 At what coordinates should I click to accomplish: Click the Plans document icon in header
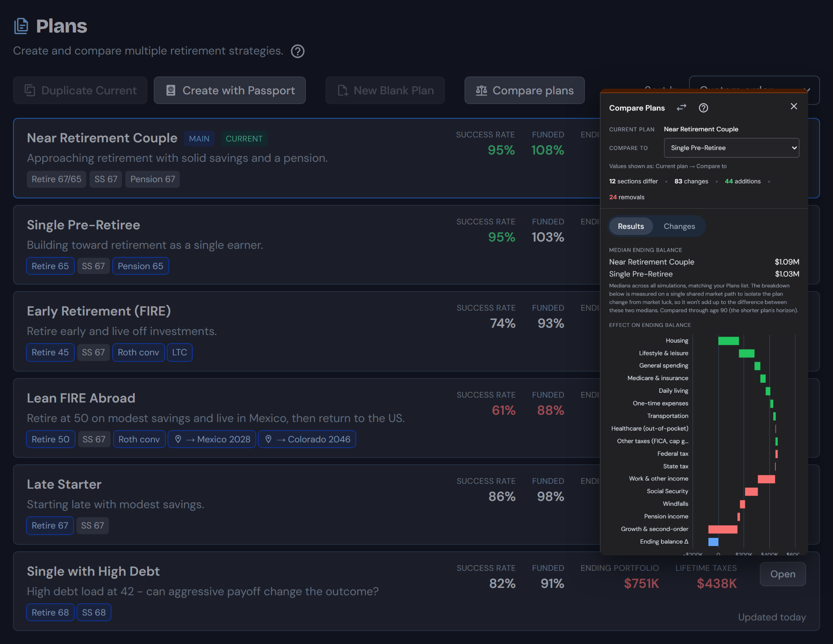[21, 26]
